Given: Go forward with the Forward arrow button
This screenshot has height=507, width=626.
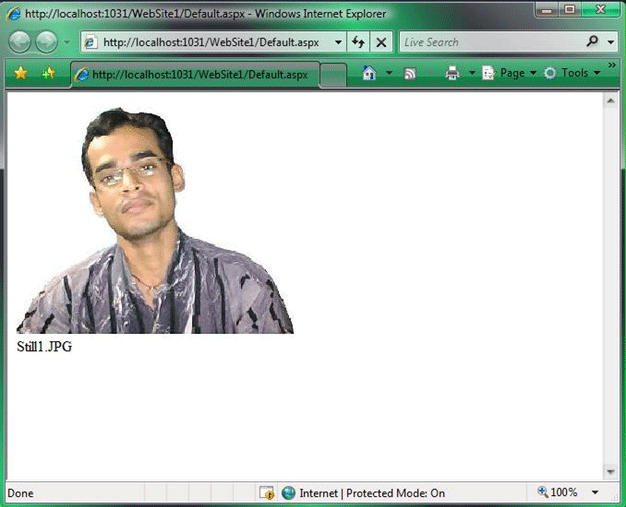Looking at the screenshot, I should pyautogui.click(x=46, y=42).
